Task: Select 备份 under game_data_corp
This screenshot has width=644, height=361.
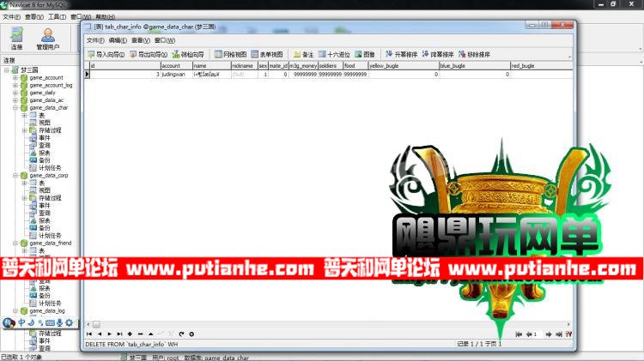Action: coord(45,228)
